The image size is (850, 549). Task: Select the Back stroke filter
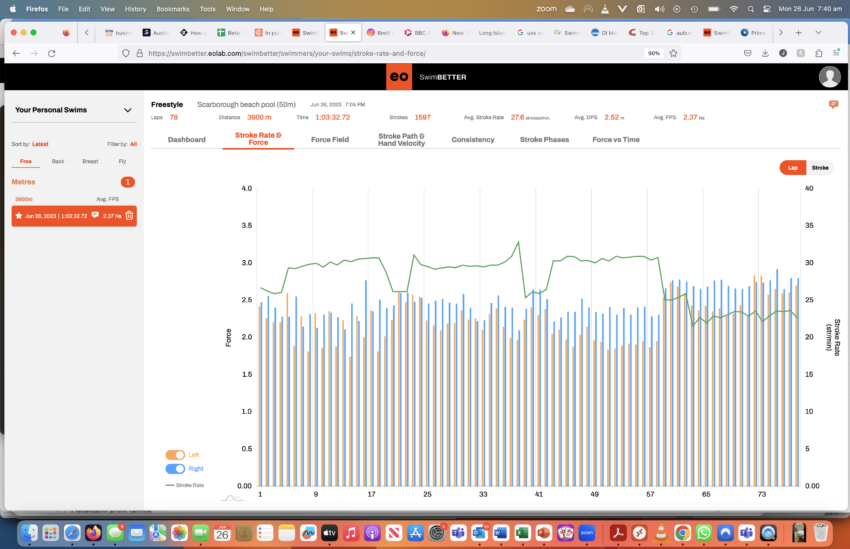[x=58, y=161]
